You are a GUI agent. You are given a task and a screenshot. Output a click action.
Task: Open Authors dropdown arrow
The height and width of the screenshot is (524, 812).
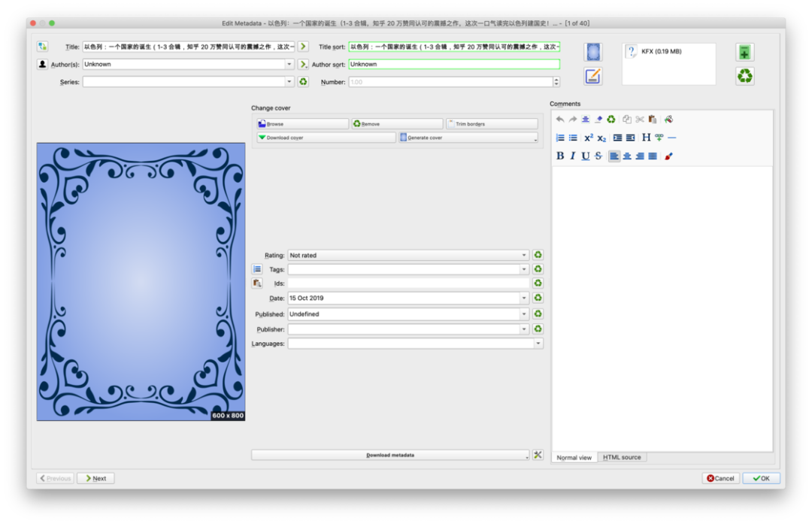(x=289, y=64)
